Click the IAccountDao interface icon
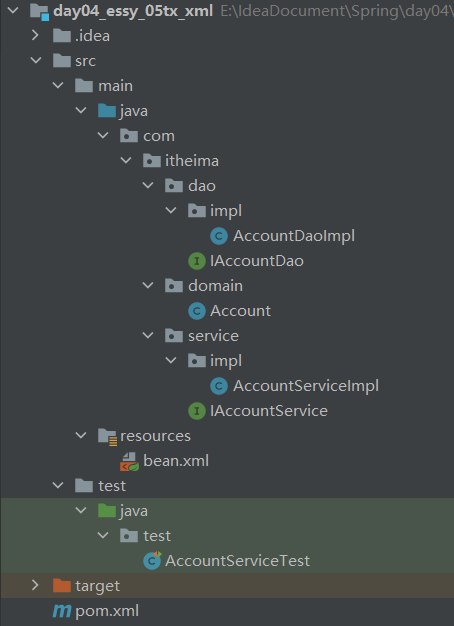This screenshot has height=626, width=454. click(196, 261)
